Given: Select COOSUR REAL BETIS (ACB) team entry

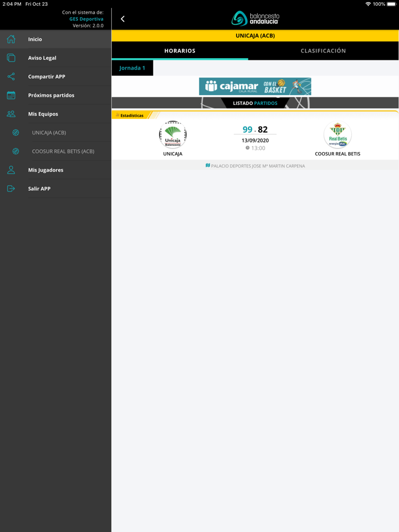Looking at the screenshot, I should coord(56,152).
